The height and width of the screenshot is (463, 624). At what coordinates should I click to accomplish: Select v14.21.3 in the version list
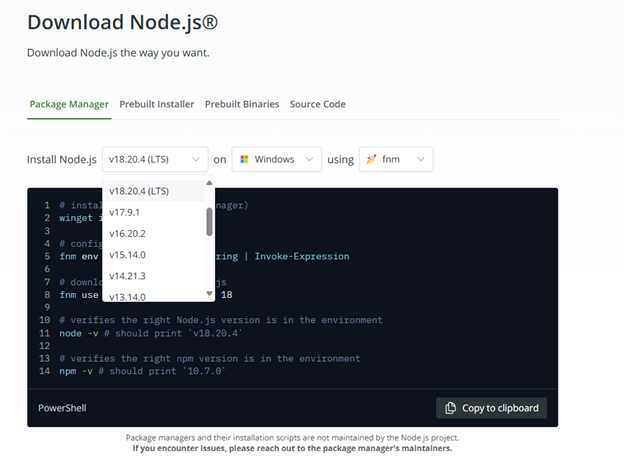click(x=154, y=276)
